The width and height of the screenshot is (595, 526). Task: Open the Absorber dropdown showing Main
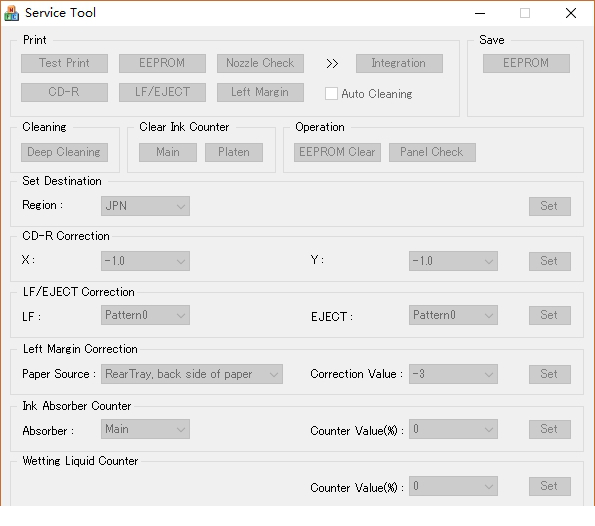(x=145, y=429)
